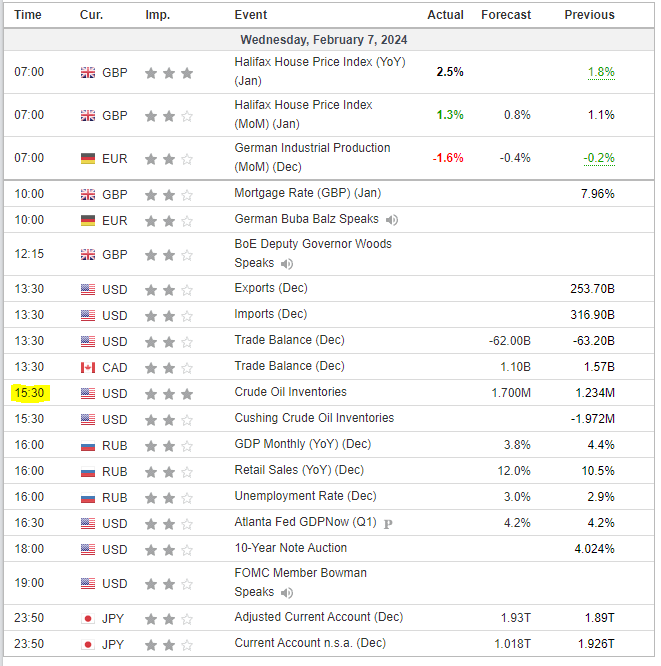Click the Time column header
The width and height of the screenshot is (661, 666).
[x=29, y=15]
